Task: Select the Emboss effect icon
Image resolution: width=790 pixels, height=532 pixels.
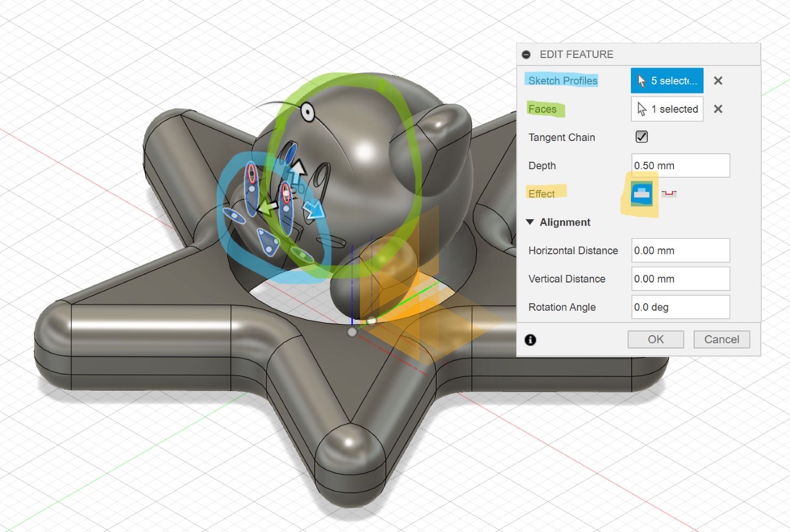Action: pyautogui.click(x=641, y=194)
